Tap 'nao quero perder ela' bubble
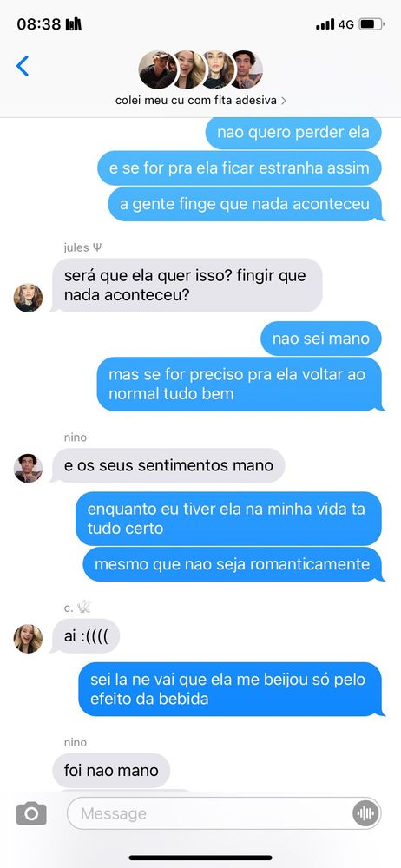Viewport: 401px width, 868px height. pyautogui.click(x=293, y=132)
